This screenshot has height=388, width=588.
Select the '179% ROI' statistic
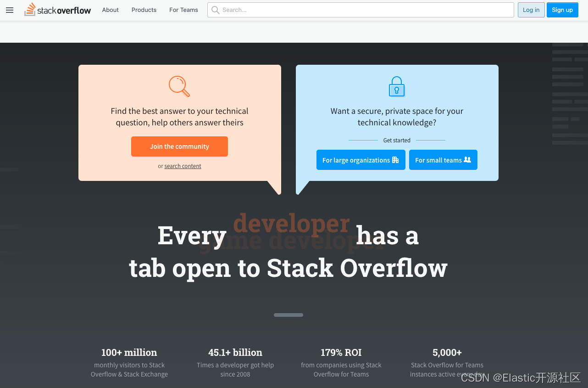point(341,353)
